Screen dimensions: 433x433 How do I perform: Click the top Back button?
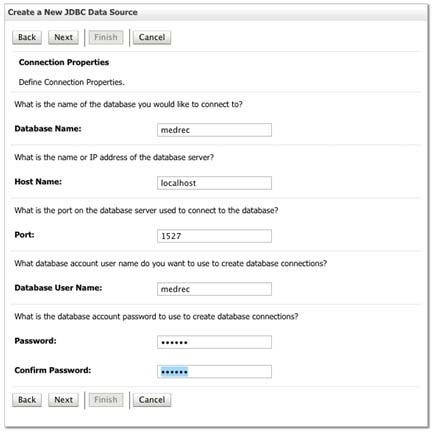point(27,37)
